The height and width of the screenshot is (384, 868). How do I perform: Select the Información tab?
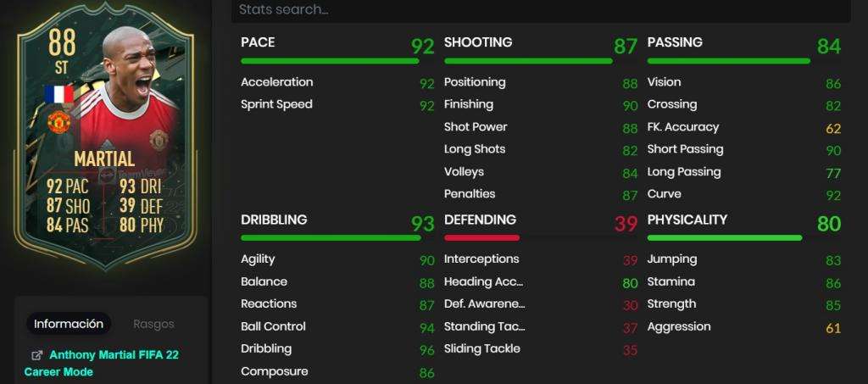click(69, 324)
